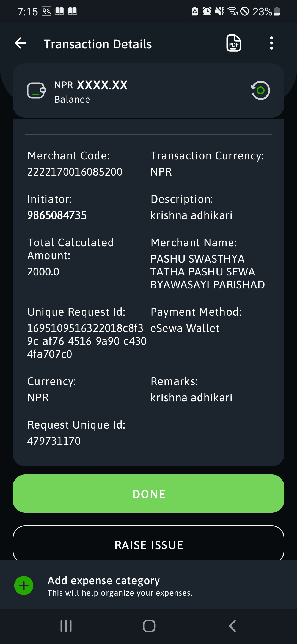This screenshot has height=644, width=297.
Task: Tap the Android system back chevron
Action: click(232, 626)
